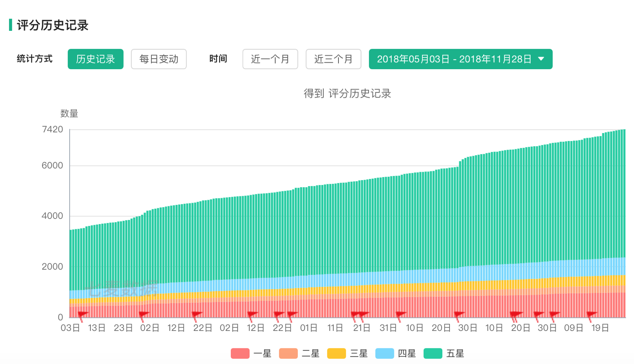Image resolution: width=634 pixels, height=364 pixels.
Task: Switch to 每日变动 view
Action: point(159,59)
